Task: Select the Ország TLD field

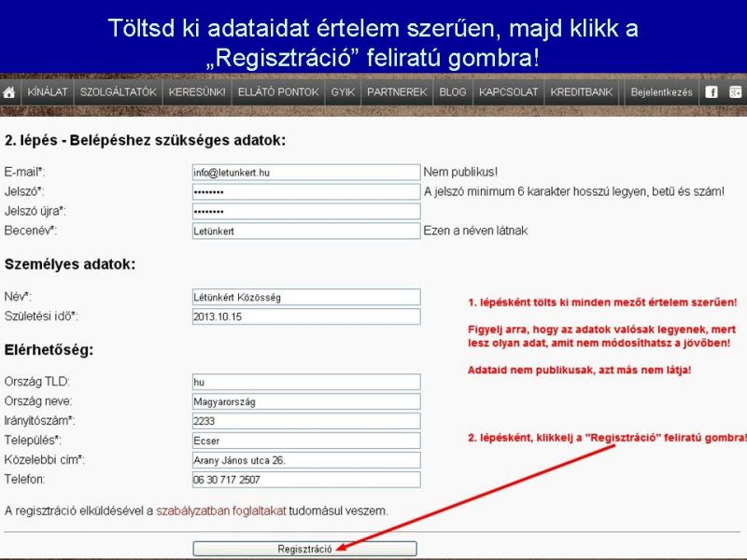Action: tap(306, 382)
